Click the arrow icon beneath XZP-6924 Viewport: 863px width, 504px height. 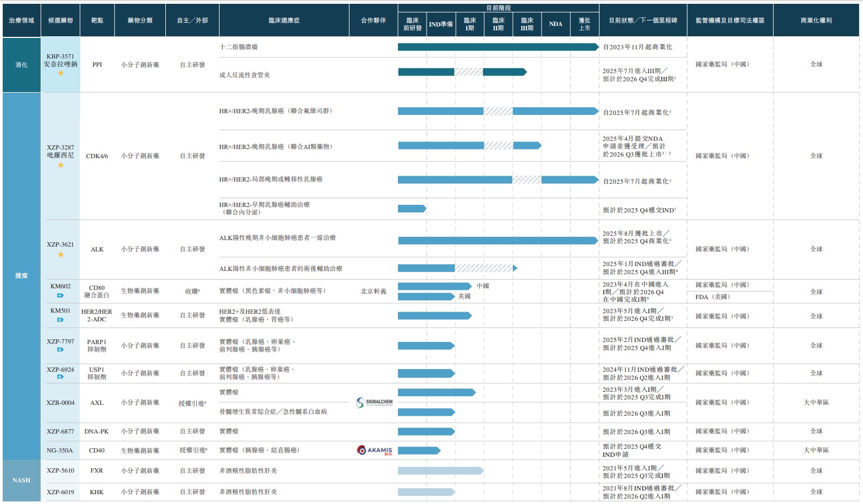tap(60, 377)
